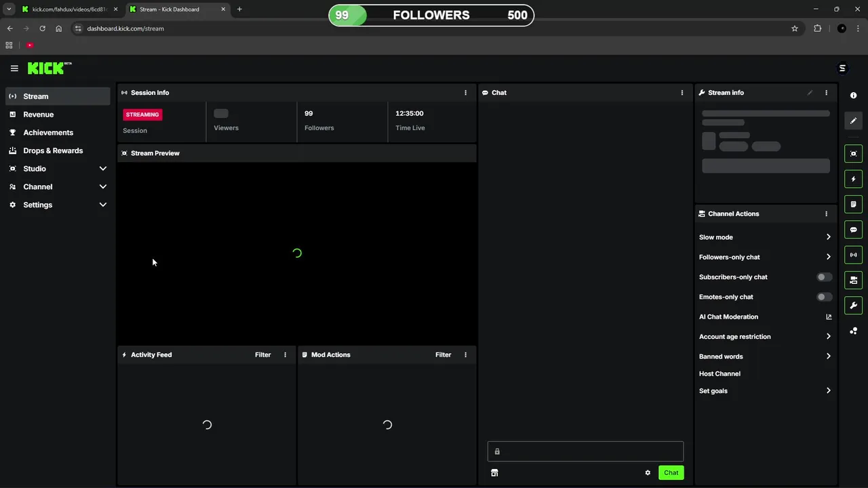The width and height of the screenshot is (868, 488).
Task: Click the shop icon below chat input
Action: click(x=494, y=472)
